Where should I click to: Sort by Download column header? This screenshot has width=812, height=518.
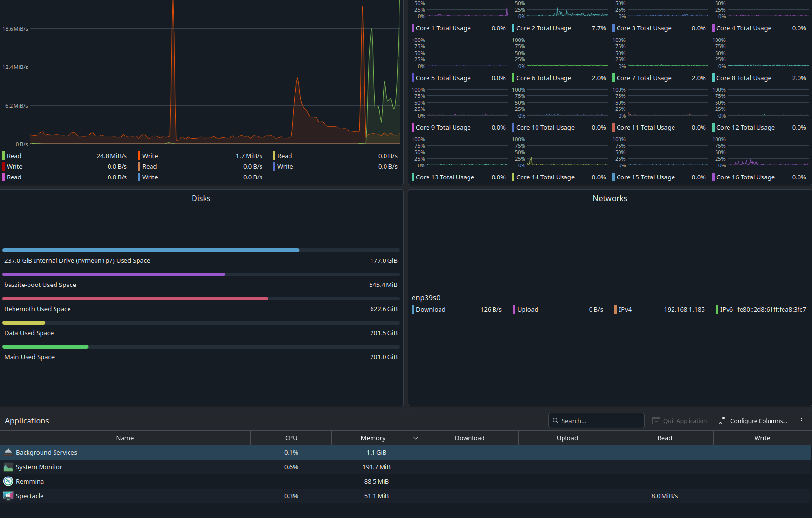click(469, 438)
